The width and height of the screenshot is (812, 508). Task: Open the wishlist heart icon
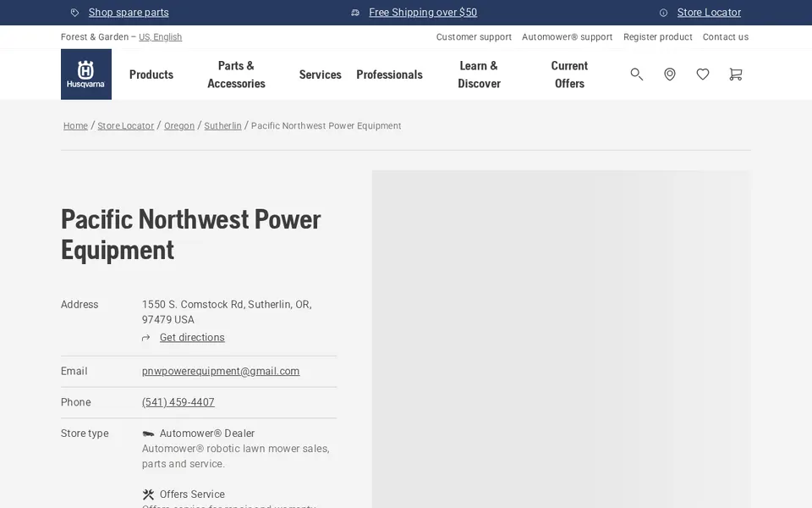pos(703,75)
